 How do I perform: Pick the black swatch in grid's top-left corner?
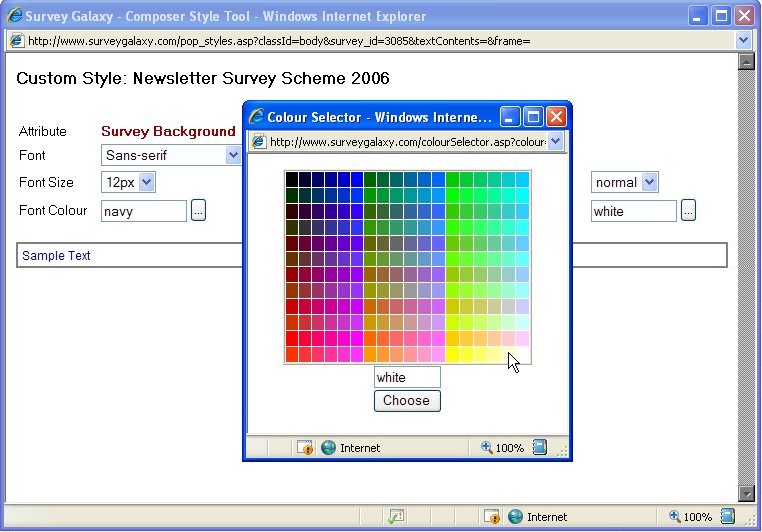pos(292,179)
